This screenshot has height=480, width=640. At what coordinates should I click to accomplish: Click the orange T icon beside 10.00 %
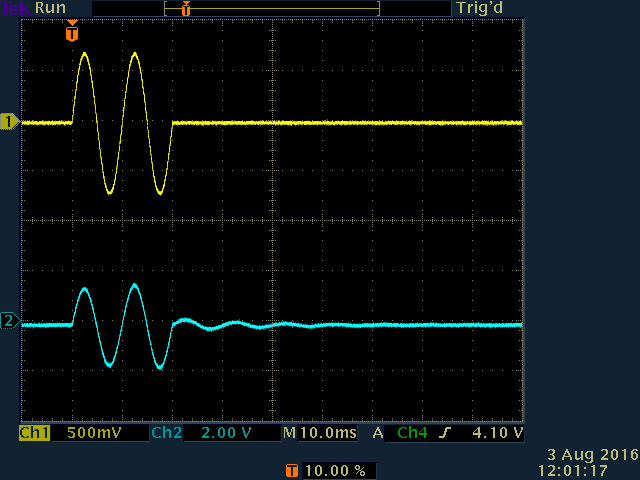291,469
